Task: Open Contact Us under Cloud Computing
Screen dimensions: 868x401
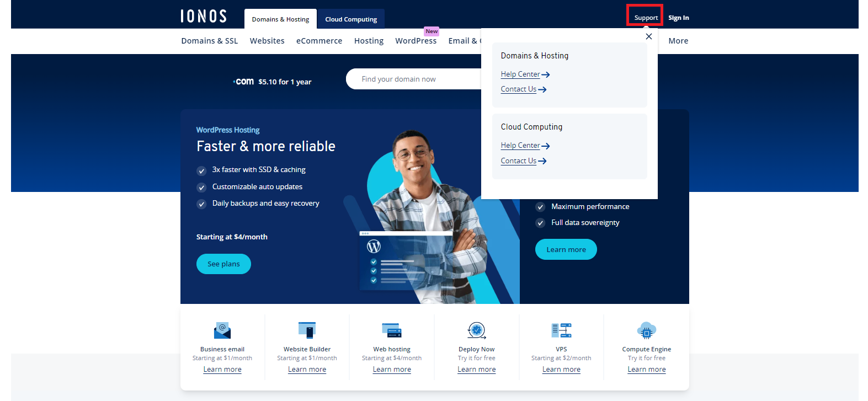Action: coord(519,161)
